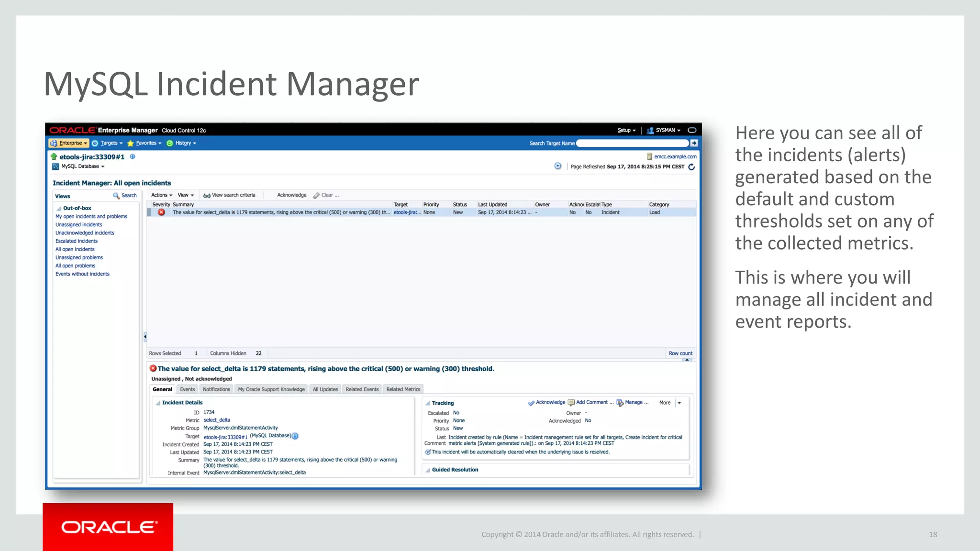Image resolution: width=980 pixels, height=551 pixels.
Task: Collapse the Incident Details section
Action: [x=158, y=403]
